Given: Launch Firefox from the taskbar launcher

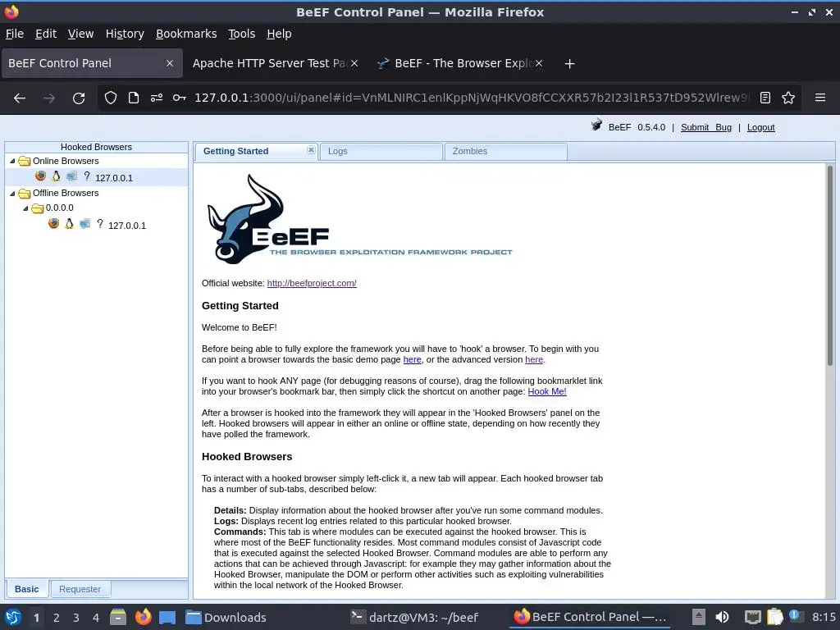Looking at the screenshot, I should click(143, 617).
